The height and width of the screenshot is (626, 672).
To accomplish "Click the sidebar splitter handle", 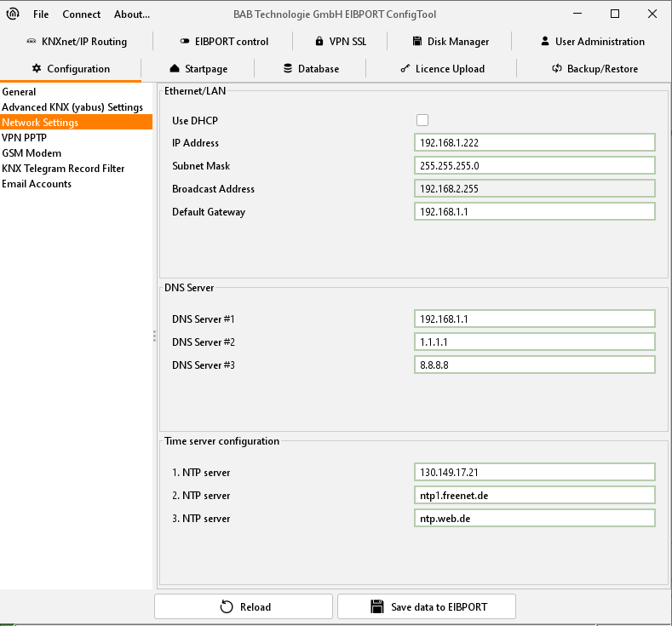I will (154, 336).
